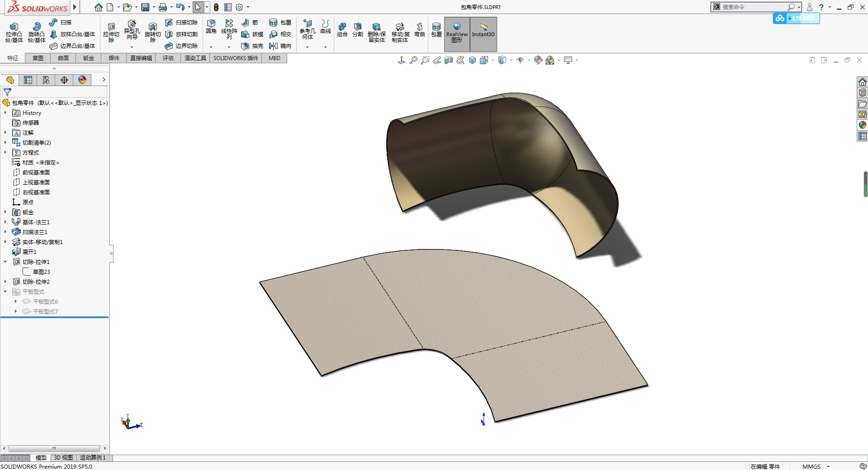Toggle the Hide/Show Items eye icon

click(x=520, y=60)
